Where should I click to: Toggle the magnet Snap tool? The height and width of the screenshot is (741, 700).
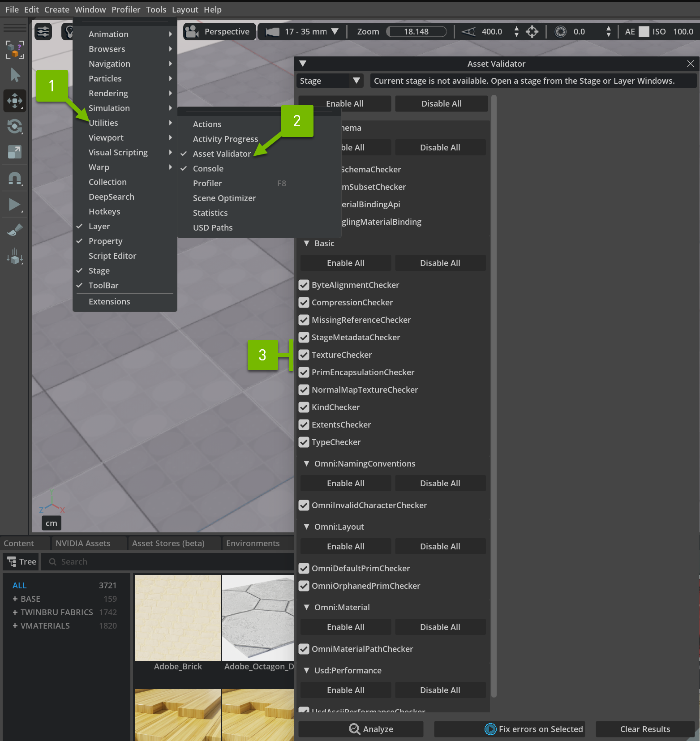(15, 179)
